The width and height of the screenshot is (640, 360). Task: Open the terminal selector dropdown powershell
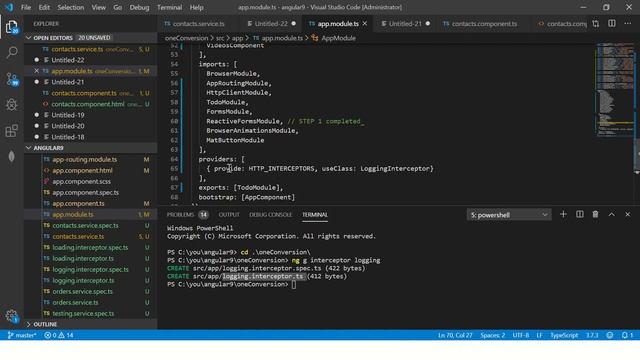click(509, 215)
